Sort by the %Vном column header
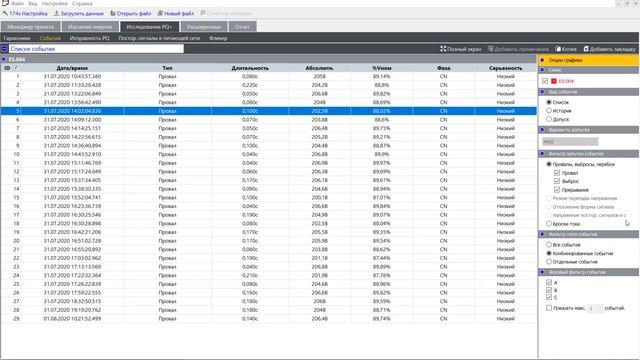Viewport: 640px width, 360px height. (382, 68)
